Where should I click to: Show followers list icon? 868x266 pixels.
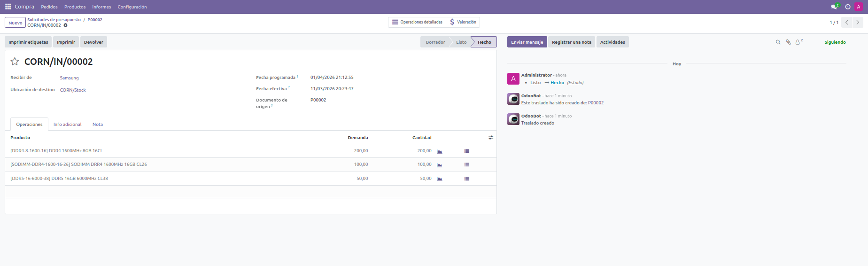pyautogui.click(x=798, y=42)
